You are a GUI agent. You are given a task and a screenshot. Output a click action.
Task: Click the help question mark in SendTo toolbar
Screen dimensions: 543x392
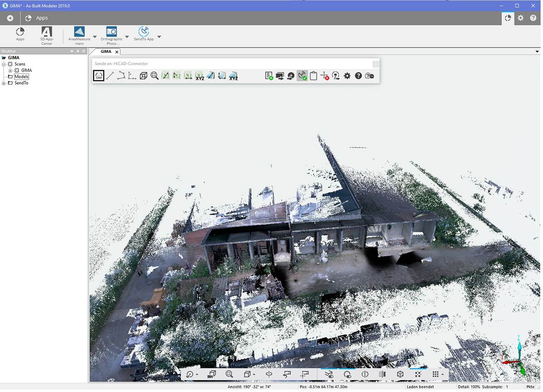[x=358, y=76]
